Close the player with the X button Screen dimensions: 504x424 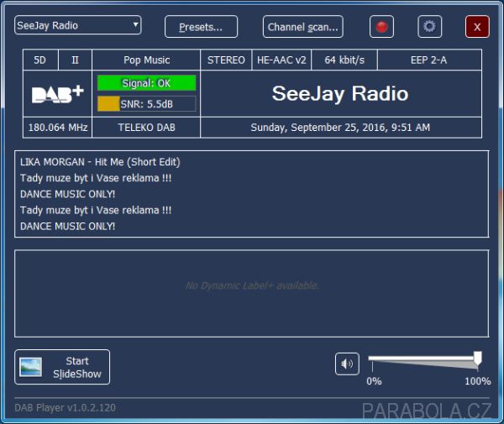[x=477, y=27]
